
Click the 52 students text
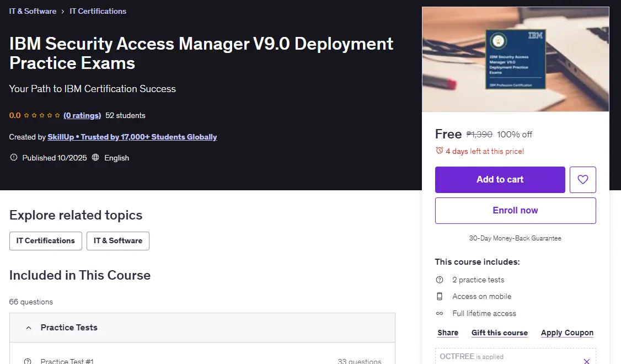(125, 115)
